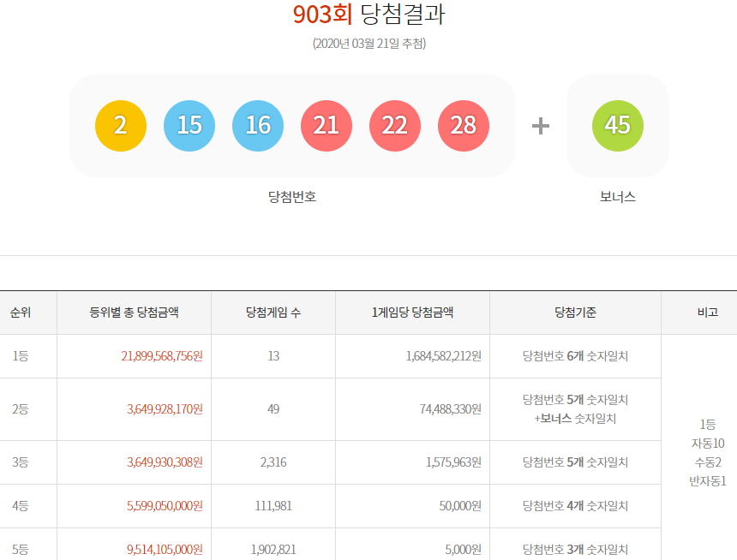Click winner count 111,981
The height and width of the screenshot is (560, 737).
tap(273, 506)
